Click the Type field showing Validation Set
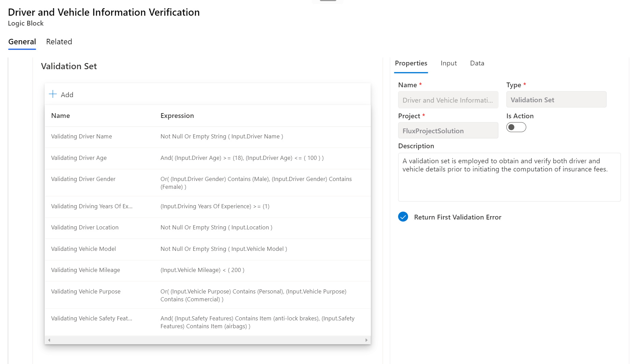Screen dimensions: 638x364 556,100
